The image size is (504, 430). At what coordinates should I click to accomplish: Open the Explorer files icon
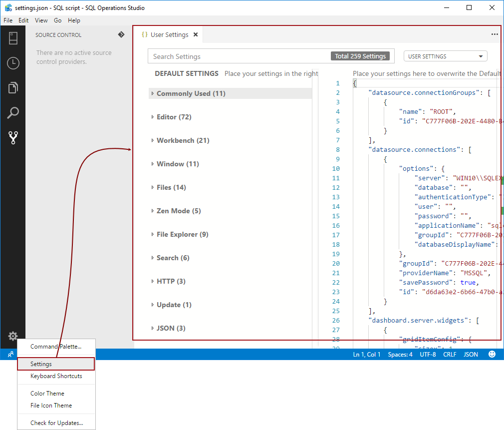(x=13, y=88)
